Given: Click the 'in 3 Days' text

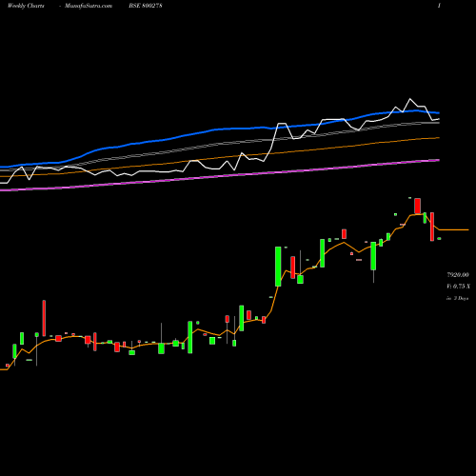Looking at the screenshot, I should [x=458, y=298].
